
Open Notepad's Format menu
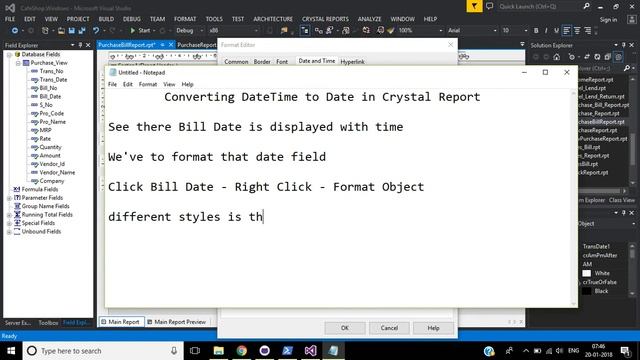click(x=148, y=84)
